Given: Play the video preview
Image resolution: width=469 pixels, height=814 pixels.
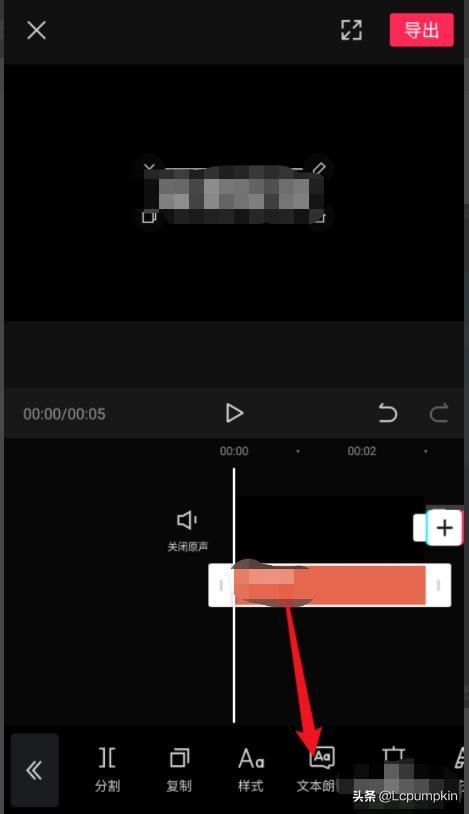Looking at the screenshot, I should click(234, 413).
